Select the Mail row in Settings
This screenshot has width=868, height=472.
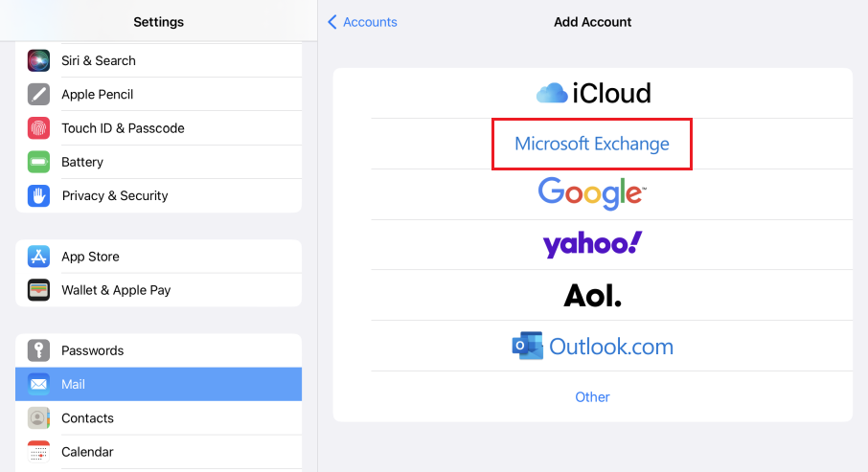point(159,384)
